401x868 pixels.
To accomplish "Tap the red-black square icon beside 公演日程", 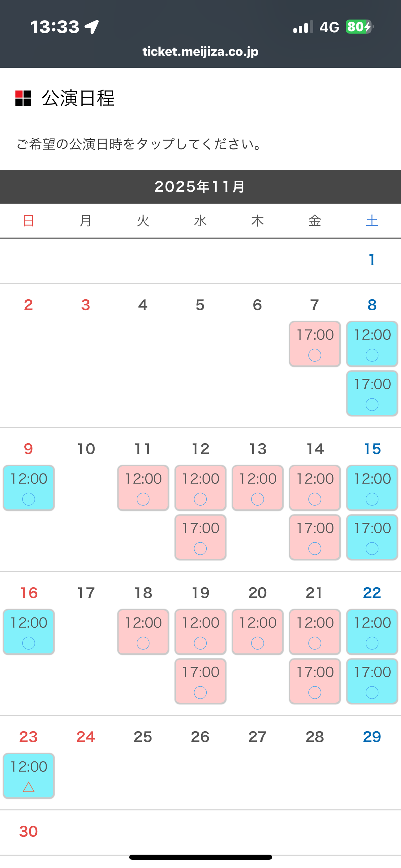I will 23,98.
